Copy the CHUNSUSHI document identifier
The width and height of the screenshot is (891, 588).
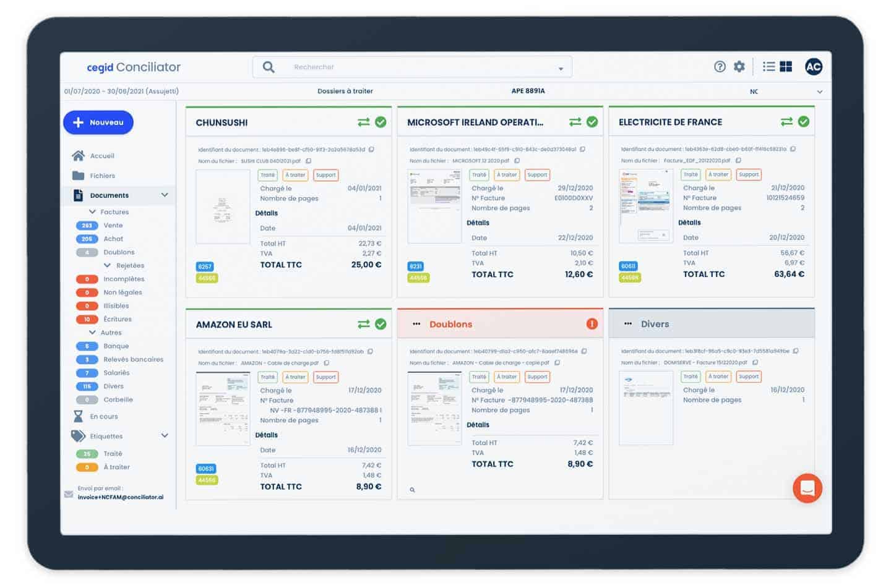click(x=371, y=150)
